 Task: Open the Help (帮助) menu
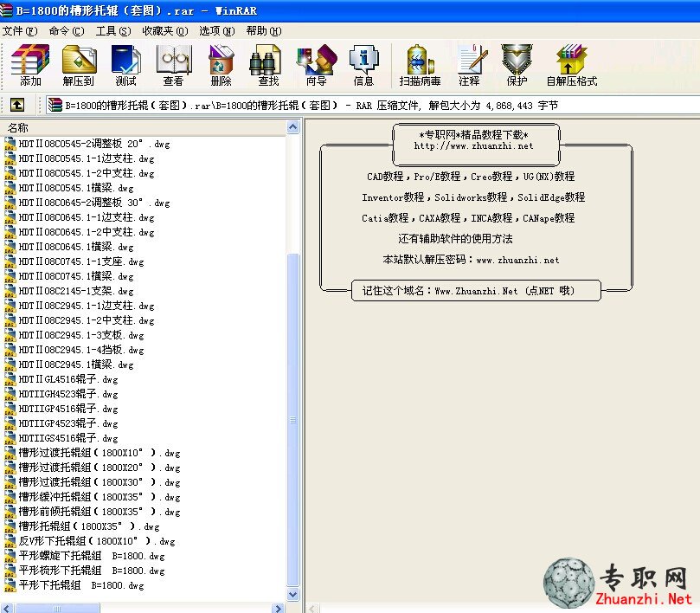click(264, 31)
